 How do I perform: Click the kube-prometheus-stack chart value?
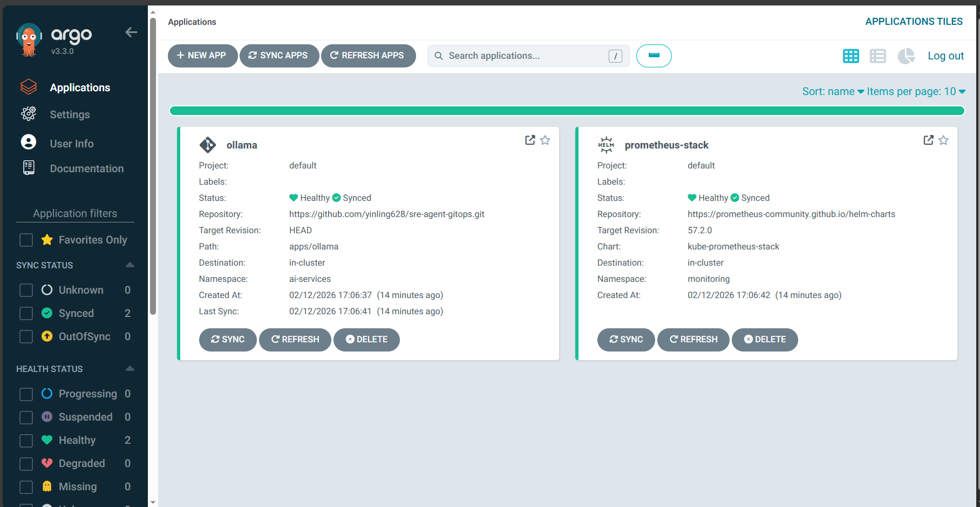coord(733,247)
